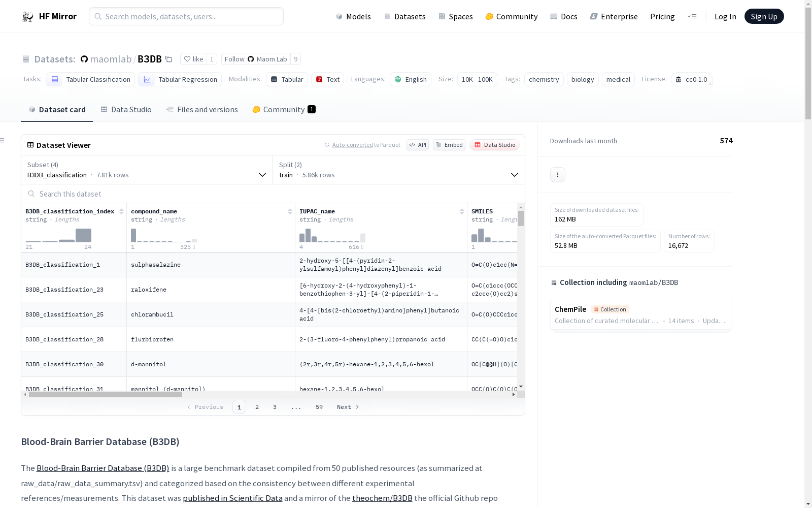Go to Datasets in top navigation
812x508 pixels.
tap(404, 17)
